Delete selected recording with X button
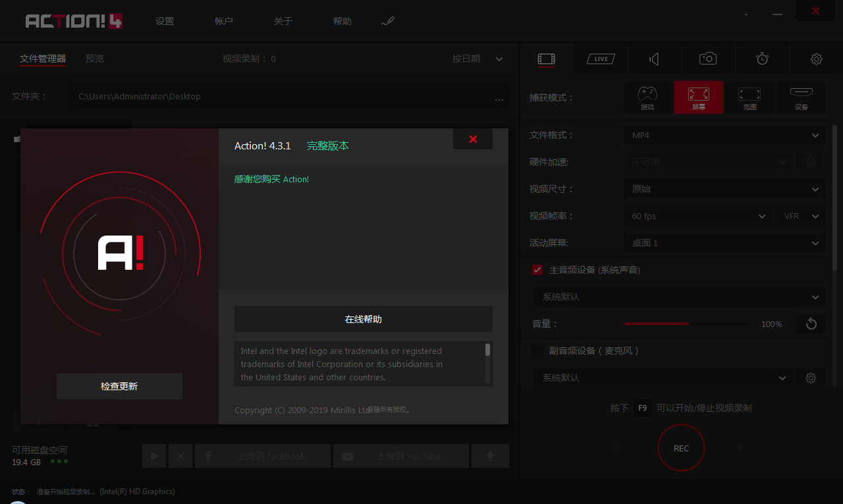Viewport: 843px width, 504px height. [x=180, y=456]
